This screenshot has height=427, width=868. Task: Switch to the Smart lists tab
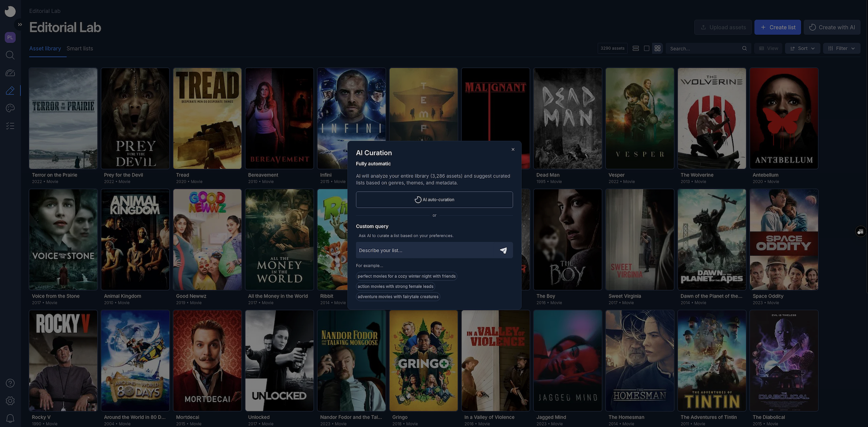pos(79,48)
